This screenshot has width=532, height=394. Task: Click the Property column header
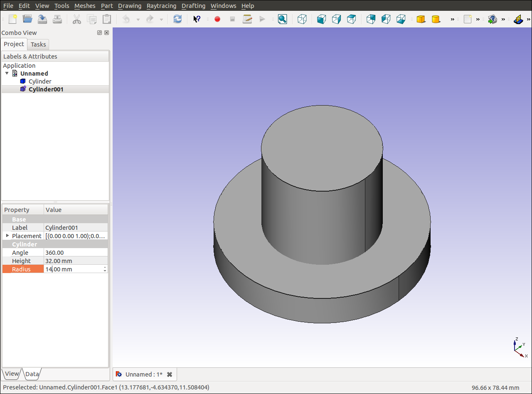pos(23,210)
